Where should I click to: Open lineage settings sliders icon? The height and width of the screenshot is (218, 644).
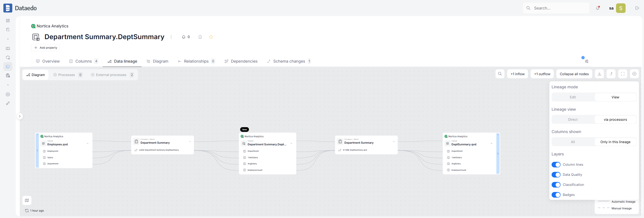click(x=587, y=61)
